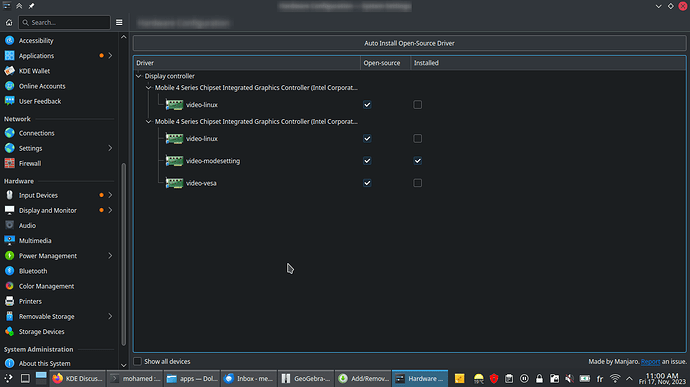Click the home icon in System Settings
The image size is (690, 387).
[9, 22]
